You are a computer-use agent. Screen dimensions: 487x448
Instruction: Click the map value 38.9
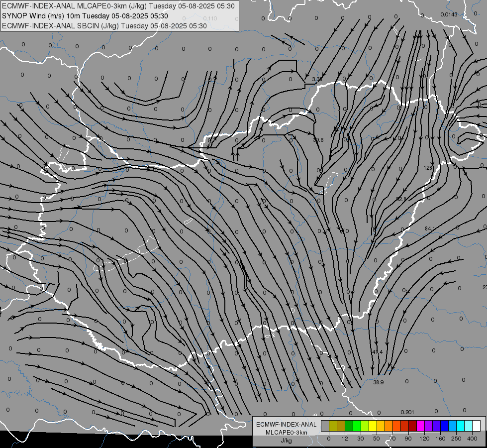[378, 382]
